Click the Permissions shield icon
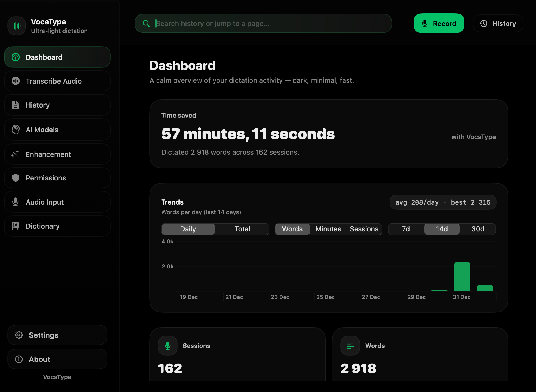Viewport: 536px width, 392px height. 16,178
